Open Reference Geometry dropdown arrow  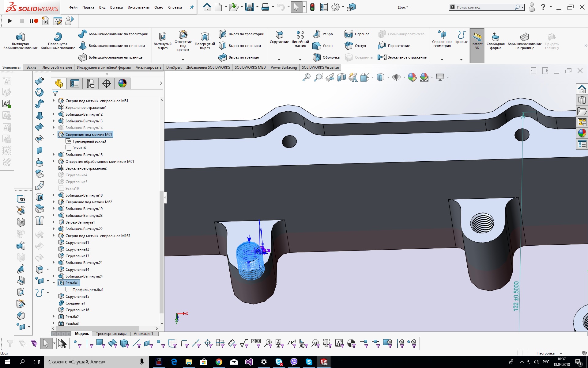click(x=442, y=59)
